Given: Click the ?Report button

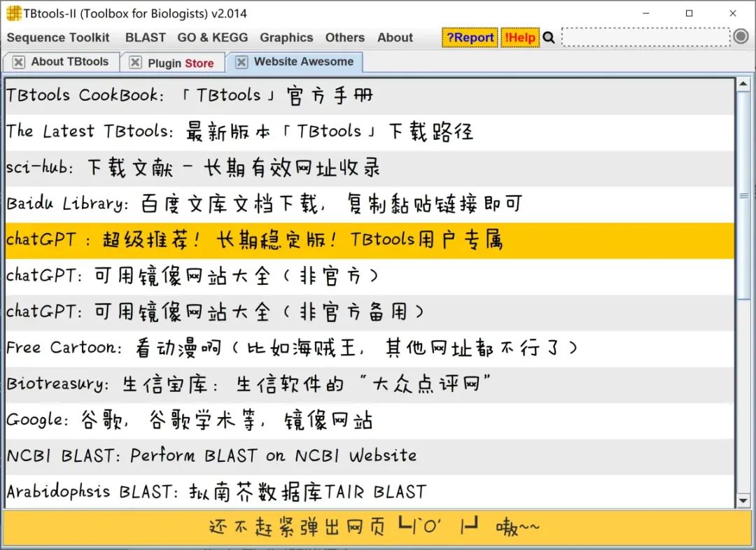Looking at the screenshot, I should (470, 38).
